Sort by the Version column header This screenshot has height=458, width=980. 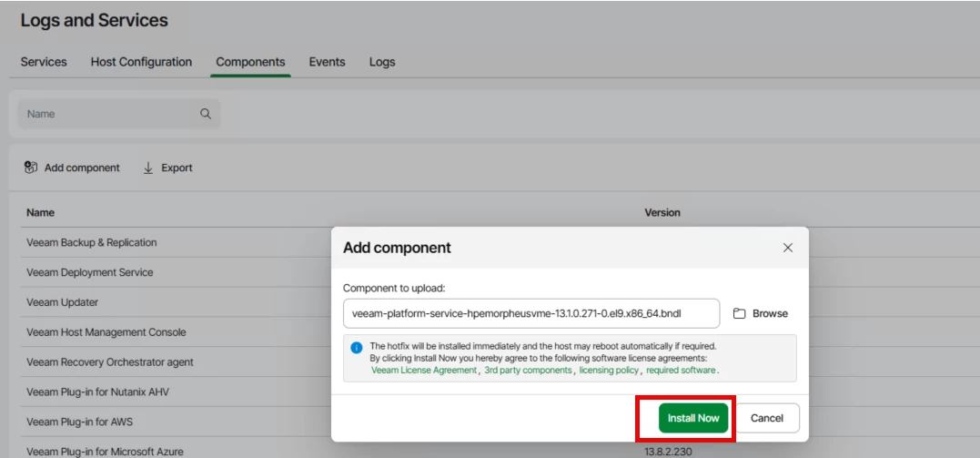pos(662,213)
